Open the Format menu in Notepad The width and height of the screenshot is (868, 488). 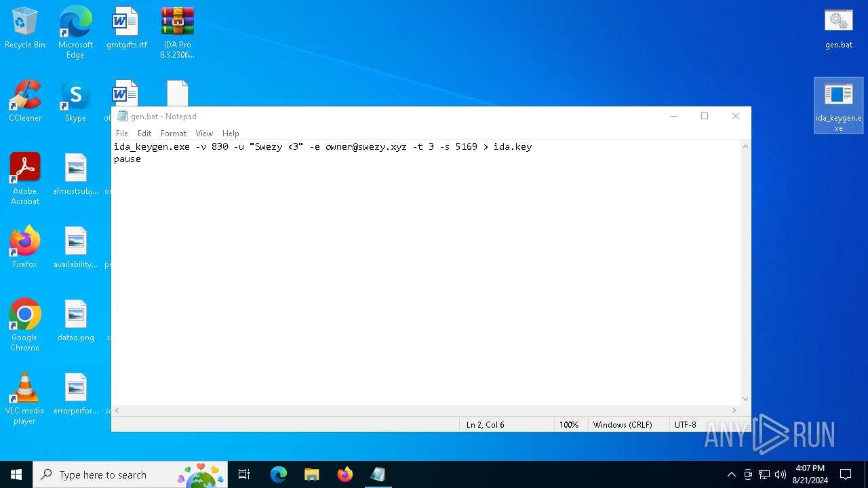(174, 134)
